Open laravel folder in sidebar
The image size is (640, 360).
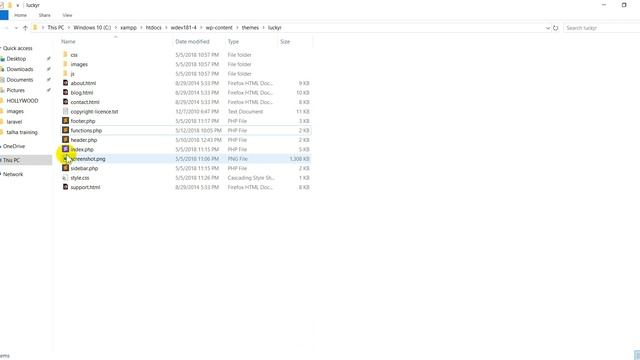pyautogui.click(x=14, y=122)
